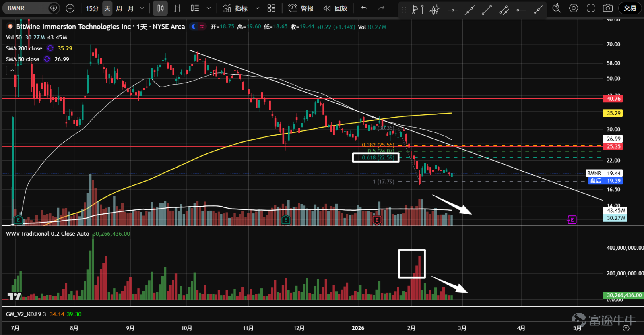
Task: Redo the chart action
Action: click(381, 8)
